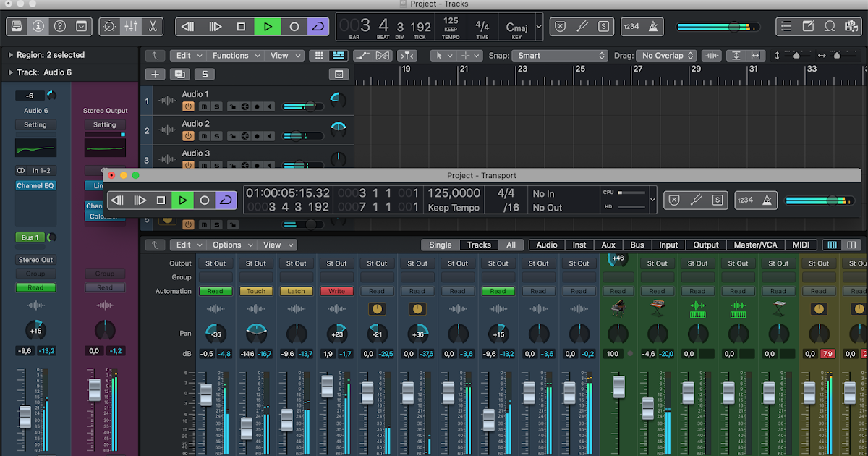Click the Metronome icon in main toolbar
The height and width of the screenshot is (456, 868).
pyautogui.click(x=654, y=27)
